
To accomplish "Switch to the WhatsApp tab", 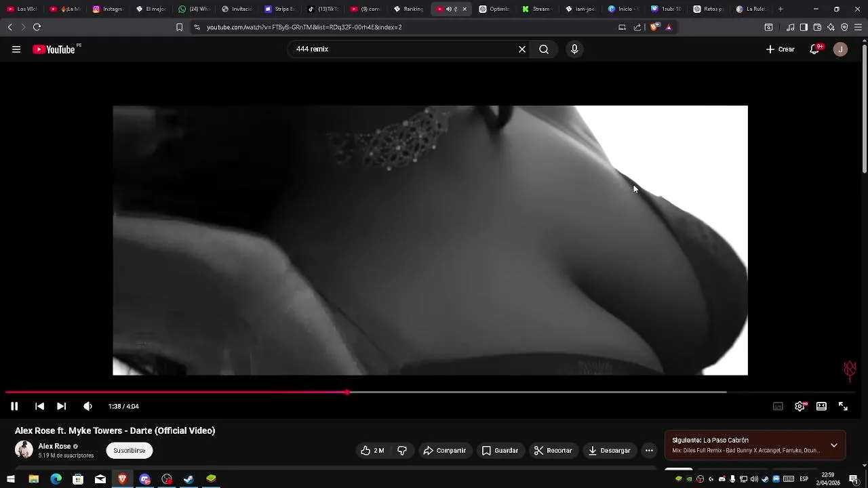I will pyautogui.click(x=194, y=9).
